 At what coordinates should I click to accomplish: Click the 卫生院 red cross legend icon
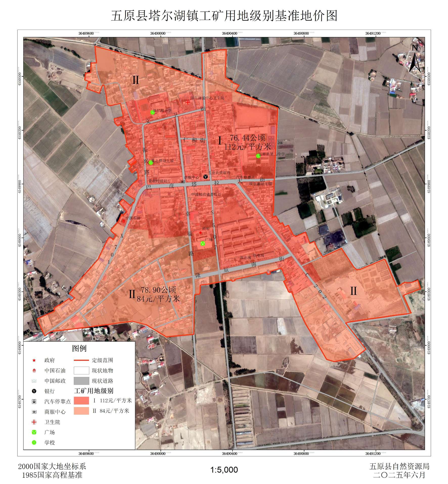34,422
